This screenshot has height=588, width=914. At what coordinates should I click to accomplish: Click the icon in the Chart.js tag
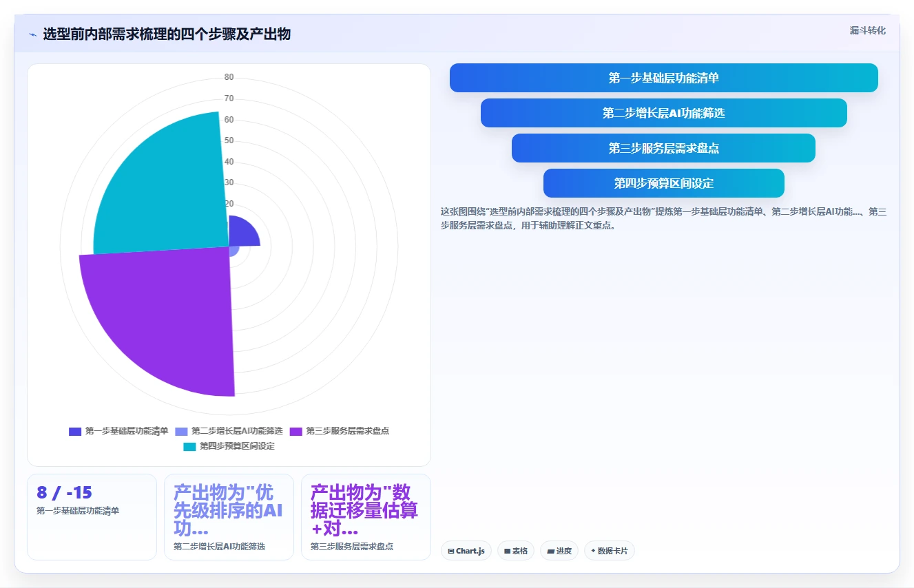click(x=450, y=552)
